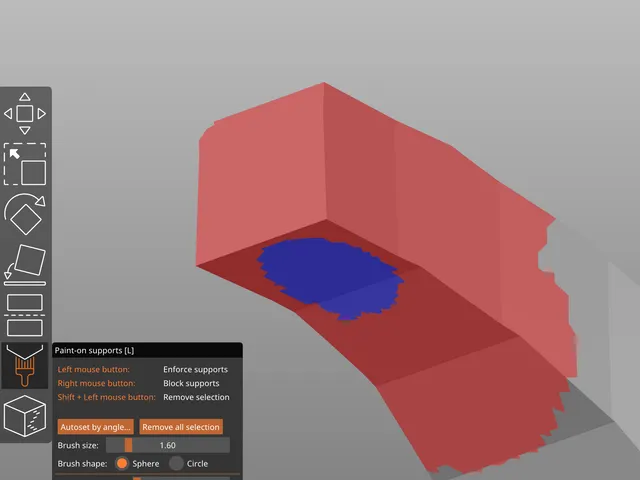Click Remove all selection button
The width and height of the screenshot is (640, 480).
tap(181, 427)
